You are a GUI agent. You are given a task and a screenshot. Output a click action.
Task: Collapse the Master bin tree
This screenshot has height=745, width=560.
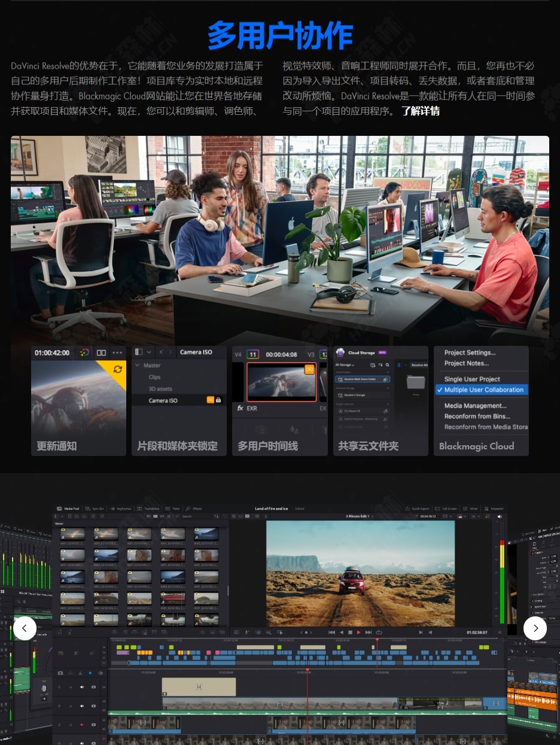138,365
